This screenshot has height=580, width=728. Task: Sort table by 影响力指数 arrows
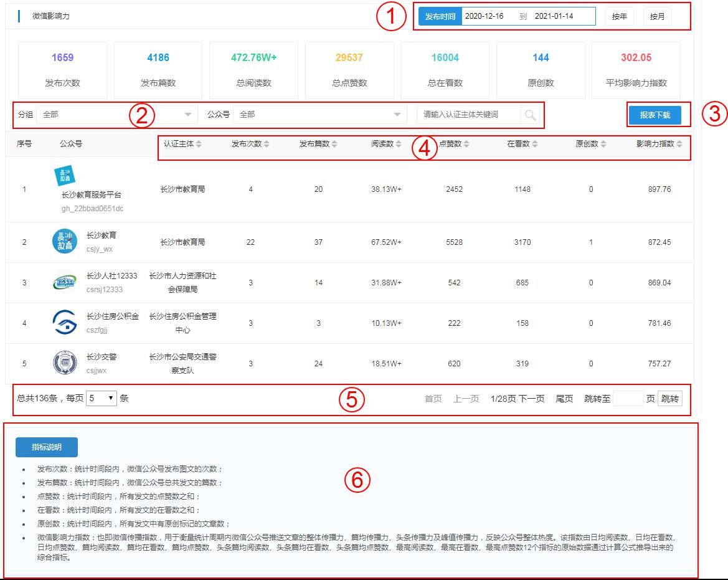click(x=679, y=144)
